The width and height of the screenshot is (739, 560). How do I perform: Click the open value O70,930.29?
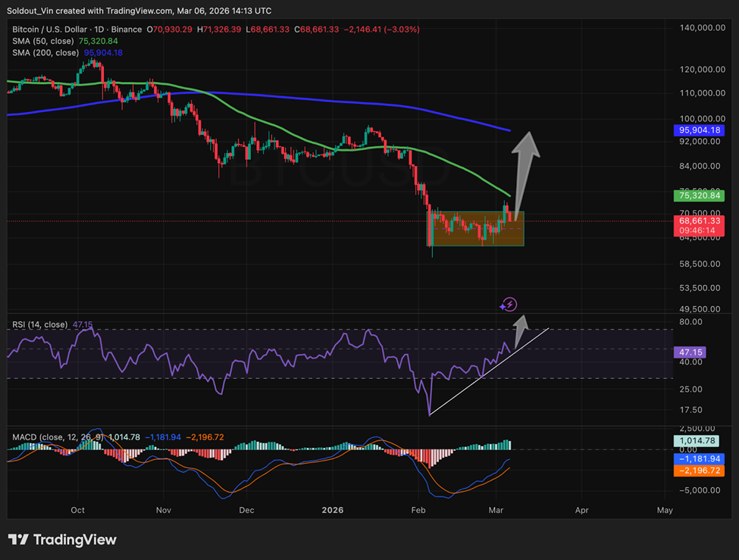(x=169, y=30)
